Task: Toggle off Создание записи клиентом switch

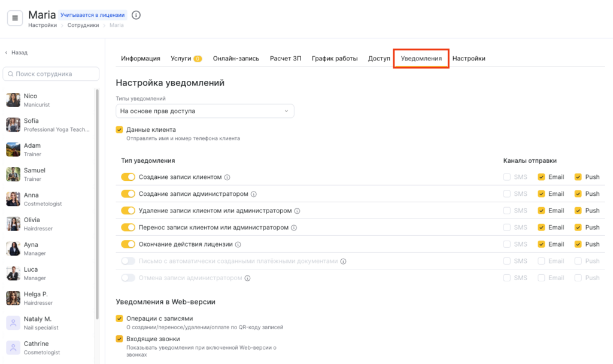Action: tap(128, 177)
